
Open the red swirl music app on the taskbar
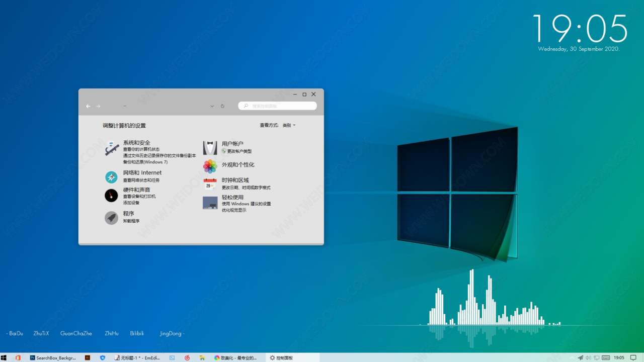pos(187,357)
